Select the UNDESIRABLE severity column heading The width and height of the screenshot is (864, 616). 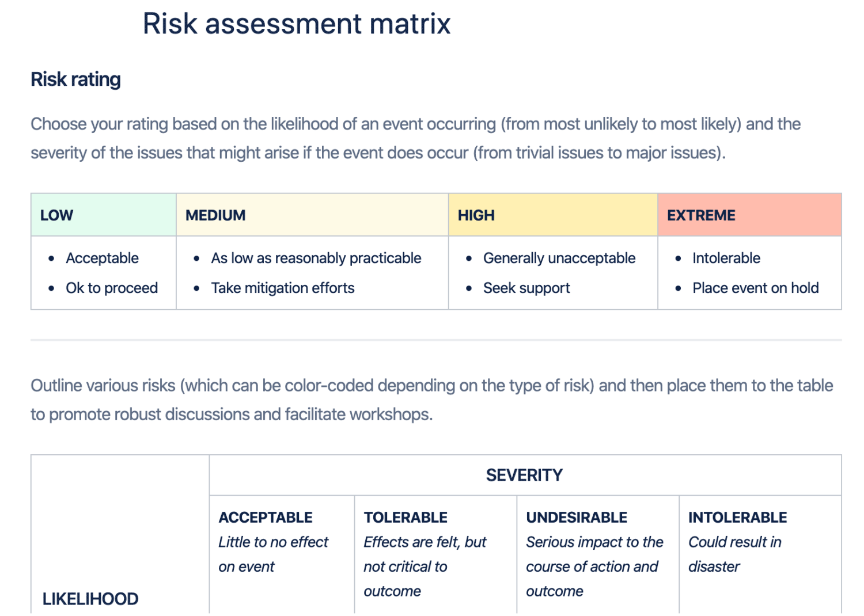[577, 518]
